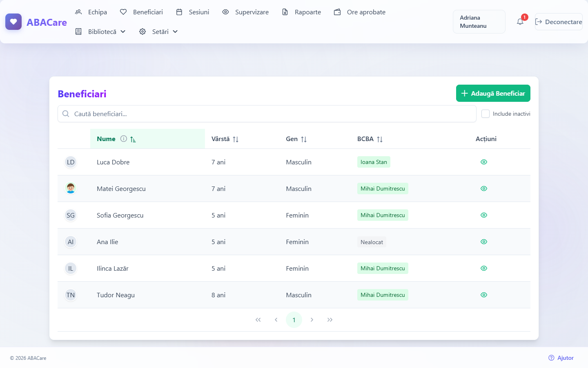Open Sofia Georgescu's eye view icon

[484, 215]
